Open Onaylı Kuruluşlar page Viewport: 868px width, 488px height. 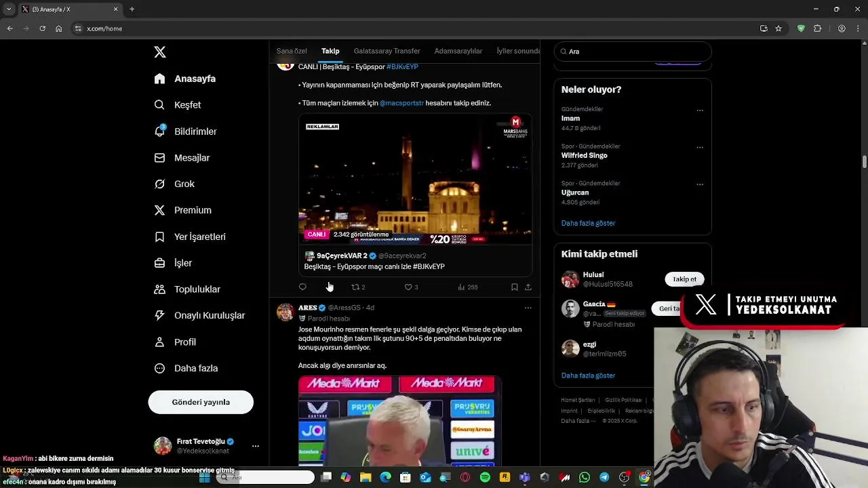point(199,316)
